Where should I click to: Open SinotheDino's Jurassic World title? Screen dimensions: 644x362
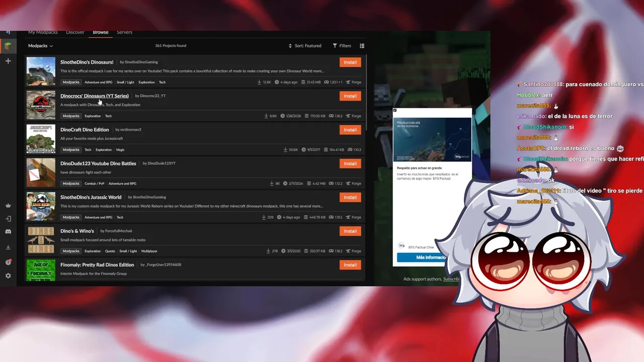(91, 197)
